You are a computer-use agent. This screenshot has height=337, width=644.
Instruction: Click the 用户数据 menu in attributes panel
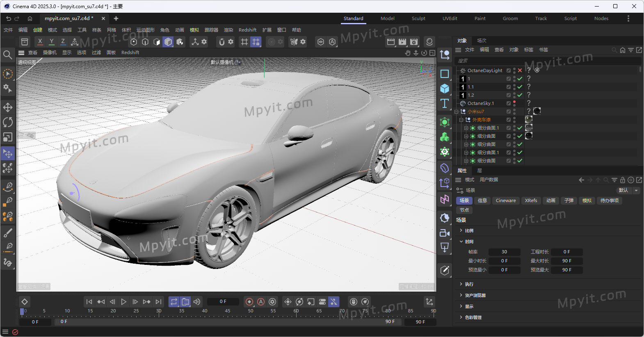pyautogui.click(x=489, y=180)
